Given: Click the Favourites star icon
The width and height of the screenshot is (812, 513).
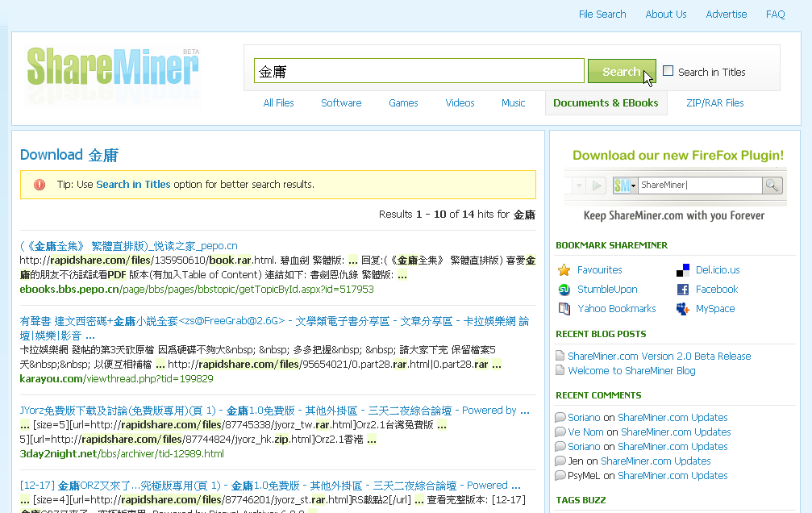Looking at the screenshot, I should tap(564, 270).
